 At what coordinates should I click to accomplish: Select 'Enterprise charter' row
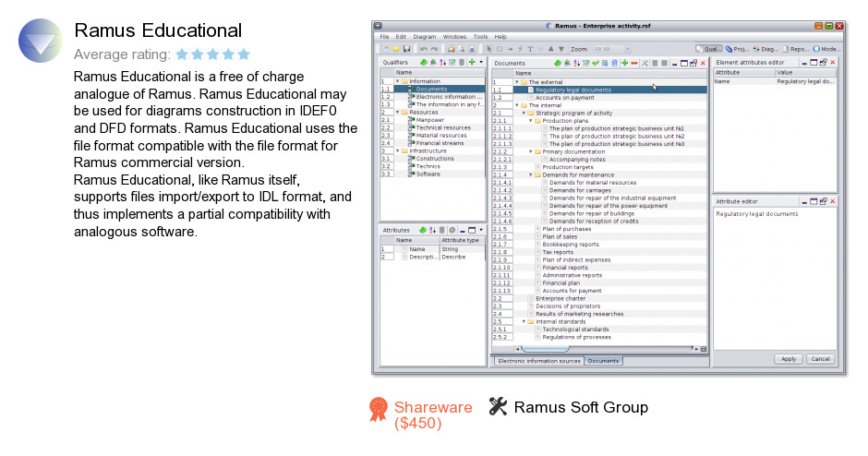click(599, 298)
